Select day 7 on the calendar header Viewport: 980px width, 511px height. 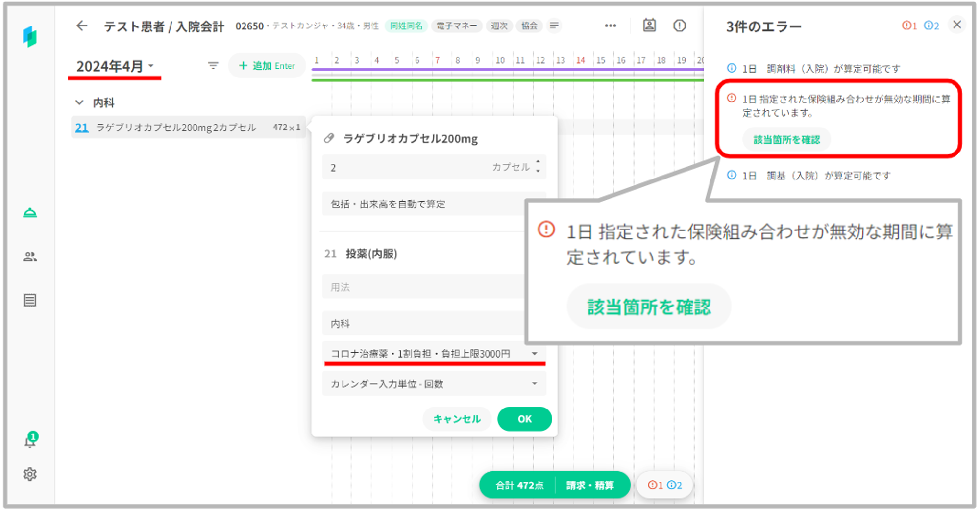437,60
